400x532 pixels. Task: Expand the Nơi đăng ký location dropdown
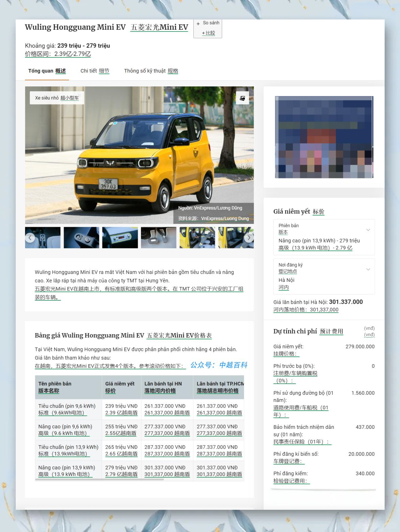tap(324, 276)
